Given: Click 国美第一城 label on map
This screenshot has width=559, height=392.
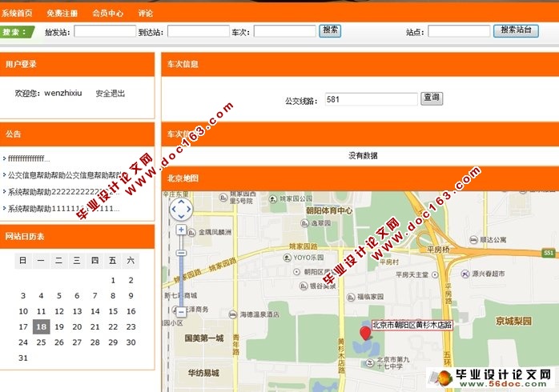Looking at the screenshot, I should [x=204, y=338].
